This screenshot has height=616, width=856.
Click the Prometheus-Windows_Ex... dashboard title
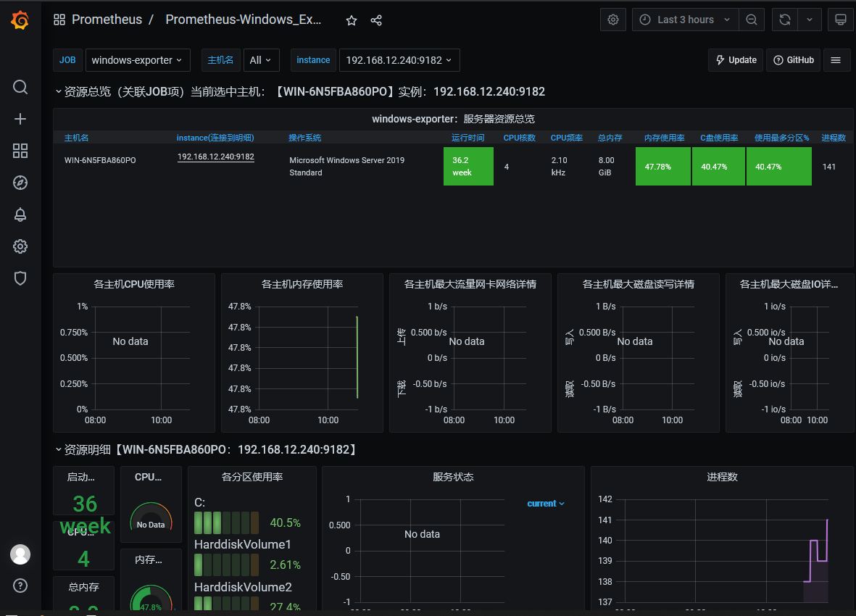pos(243,20)
